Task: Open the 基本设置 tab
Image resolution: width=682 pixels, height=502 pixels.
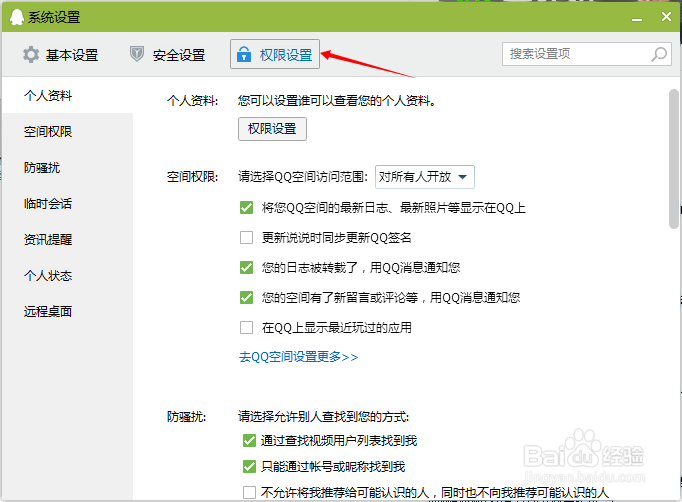Action: click(61, 55)
